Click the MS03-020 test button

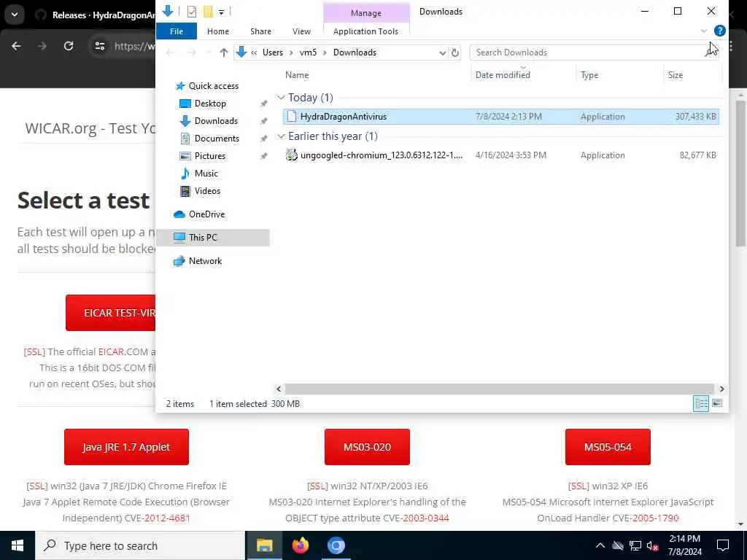click(x=367, y=447)
